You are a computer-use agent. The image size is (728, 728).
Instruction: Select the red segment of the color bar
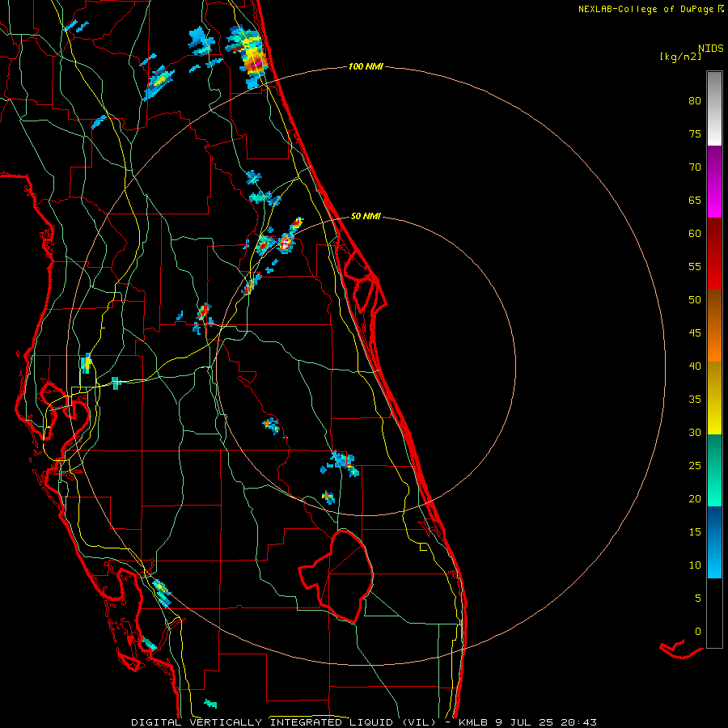click(x=714, y=254)
